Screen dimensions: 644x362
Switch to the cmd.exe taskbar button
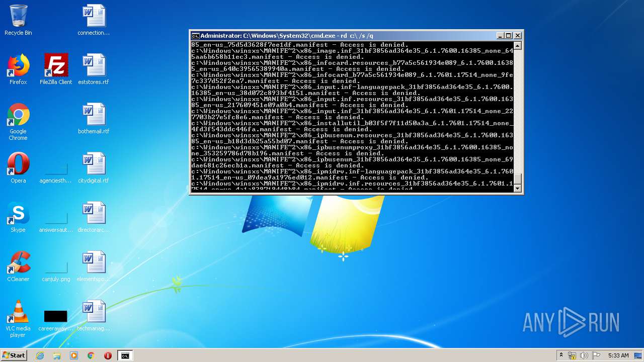tap(125, 355)
